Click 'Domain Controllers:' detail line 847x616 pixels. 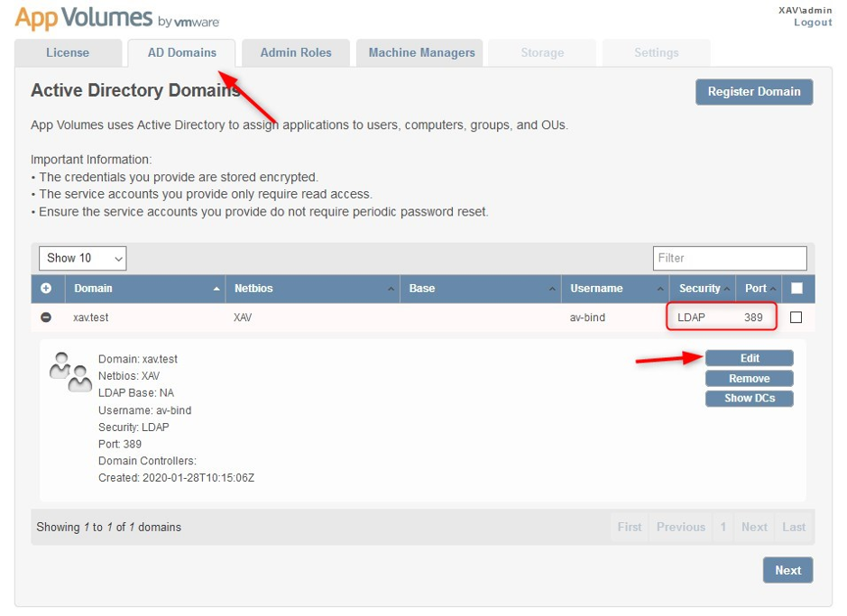pos(147,461)
